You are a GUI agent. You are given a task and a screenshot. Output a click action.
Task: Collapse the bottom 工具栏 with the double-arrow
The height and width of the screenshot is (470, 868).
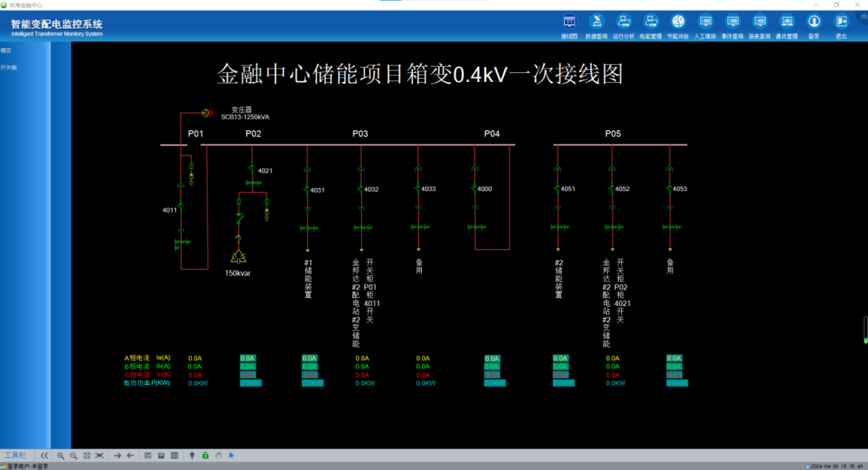click(x=44, y=456)
